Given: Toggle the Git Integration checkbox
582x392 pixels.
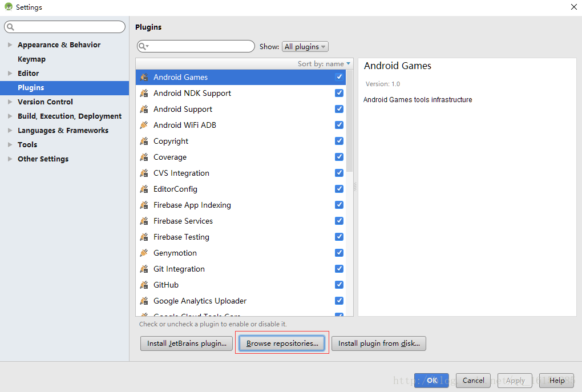Looking at the screenshot, I should tap(339, 269).
